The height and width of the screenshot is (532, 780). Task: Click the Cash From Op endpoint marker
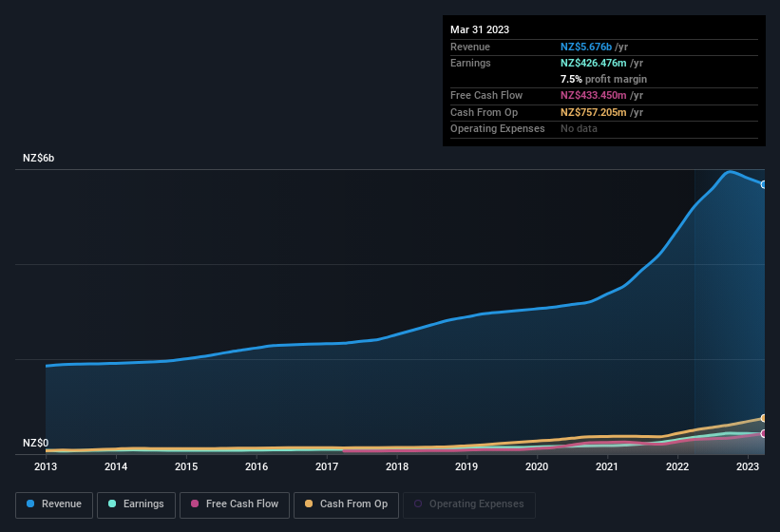[764, 418]
